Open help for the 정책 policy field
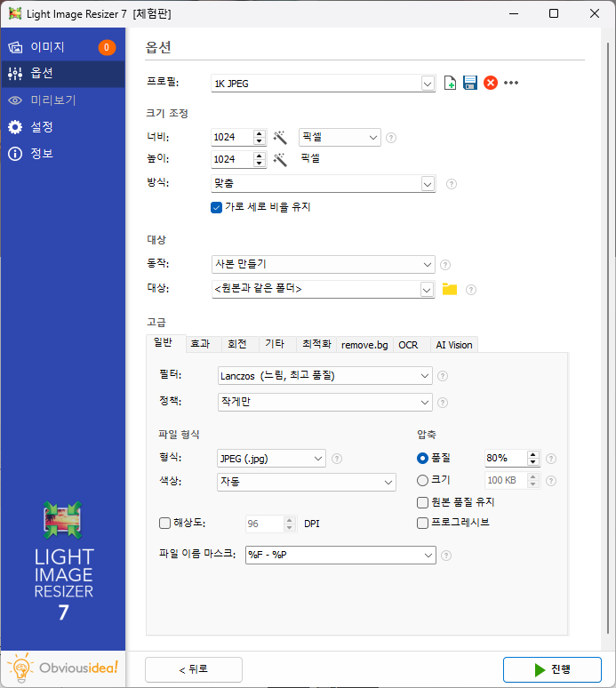 [x=443, y=403]
